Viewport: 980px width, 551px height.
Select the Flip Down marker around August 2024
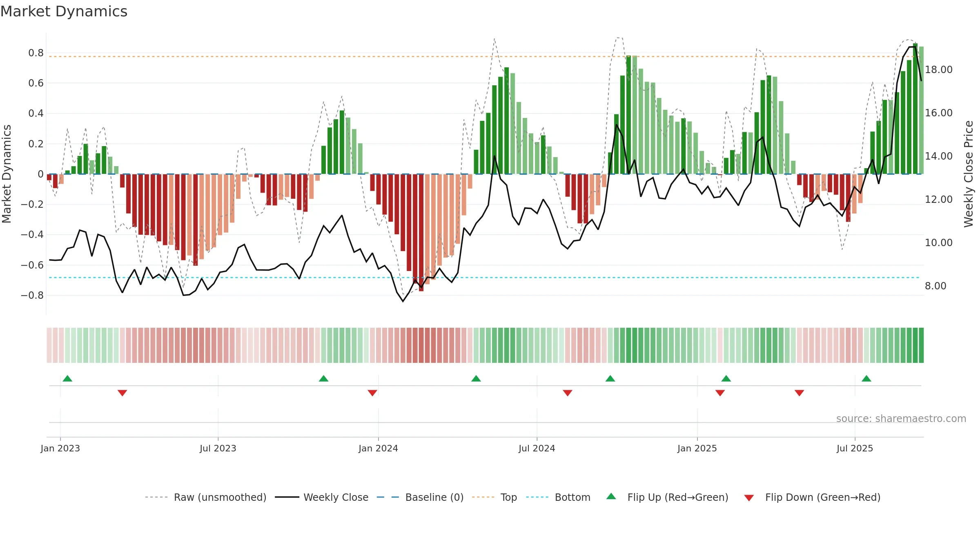pos(568,393)
